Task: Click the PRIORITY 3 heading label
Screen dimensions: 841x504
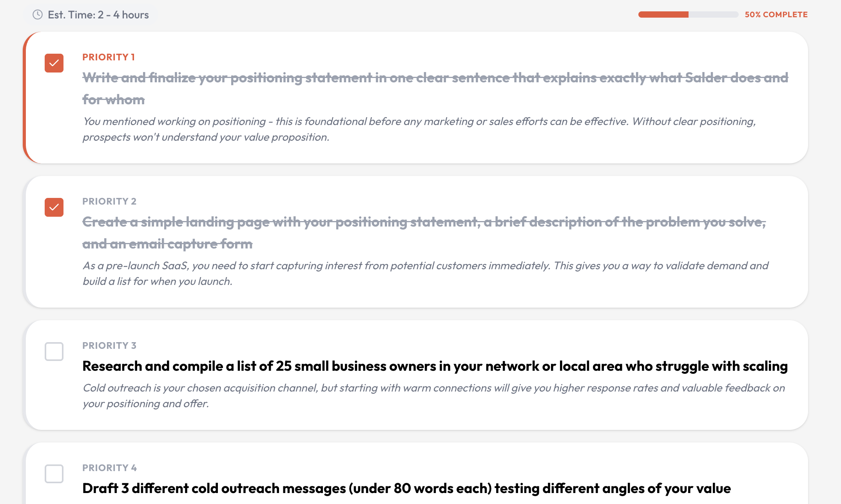Action: click(109, 346)
